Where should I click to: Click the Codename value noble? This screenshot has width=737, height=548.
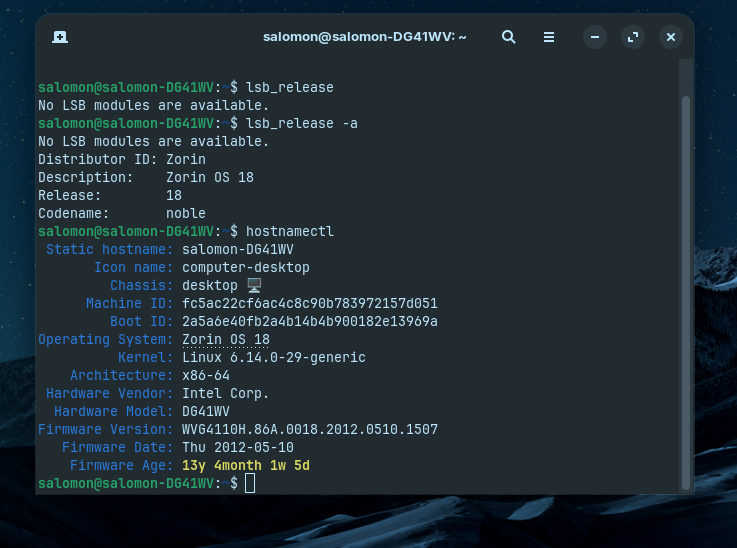point(186,213)
